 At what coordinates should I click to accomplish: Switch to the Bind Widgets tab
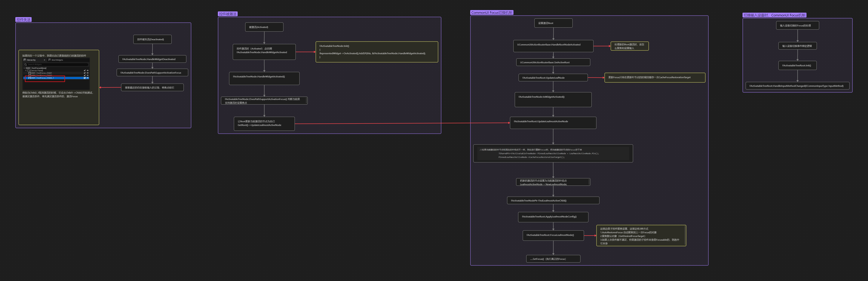click(57, 60)
